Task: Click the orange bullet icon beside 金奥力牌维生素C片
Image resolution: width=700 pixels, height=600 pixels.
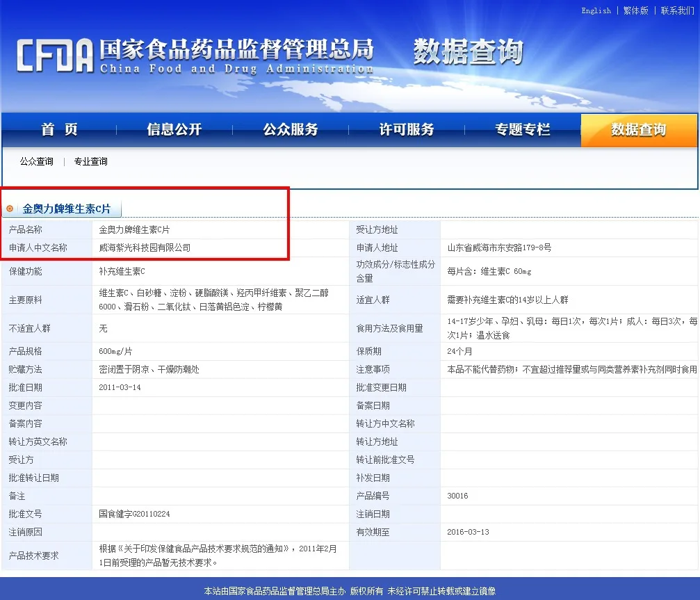Action: coord(9,209)
